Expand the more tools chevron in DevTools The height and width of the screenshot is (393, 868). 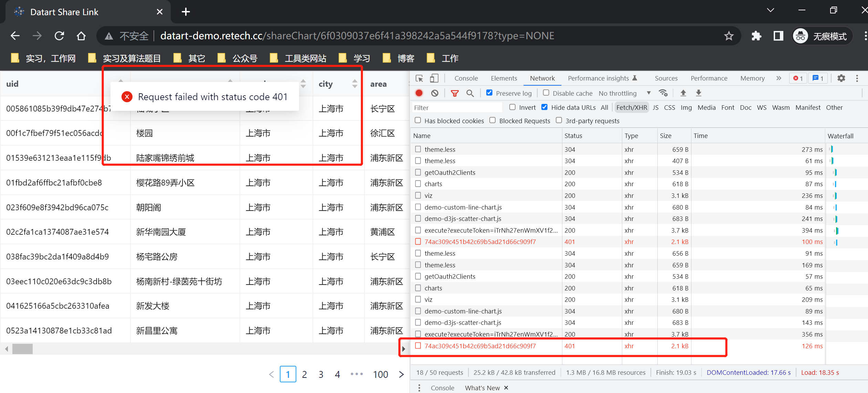tap(779, 78)
